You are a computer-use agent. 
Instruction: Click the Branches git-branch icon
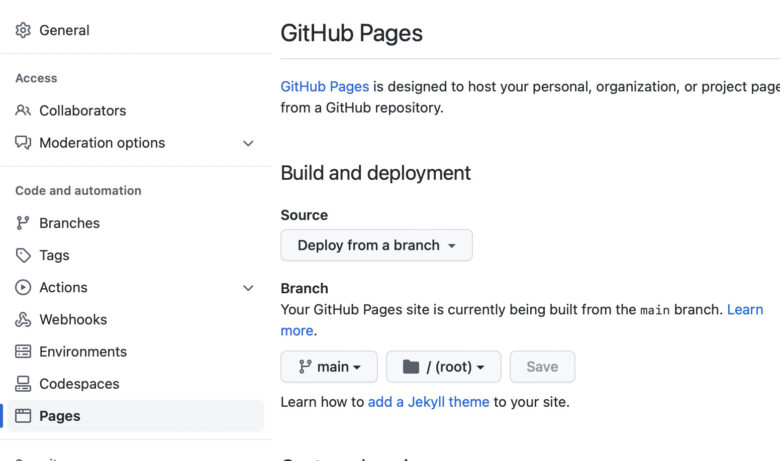point(22,223)
